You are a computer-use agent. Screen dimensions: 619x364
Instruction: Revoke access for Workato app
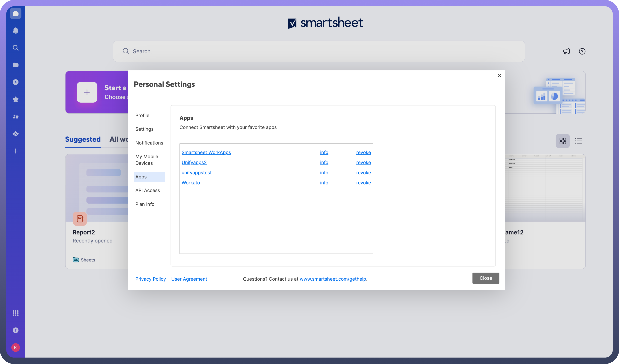click(363, 183)
